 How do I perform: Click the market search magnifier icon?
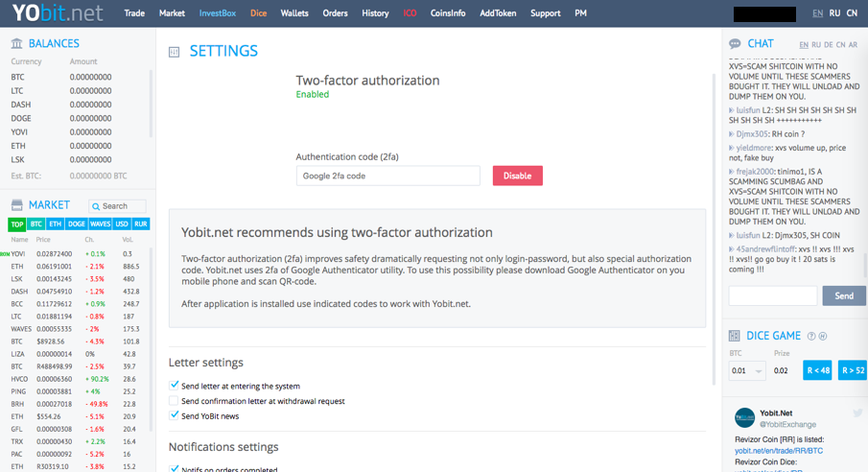[96, 206]
